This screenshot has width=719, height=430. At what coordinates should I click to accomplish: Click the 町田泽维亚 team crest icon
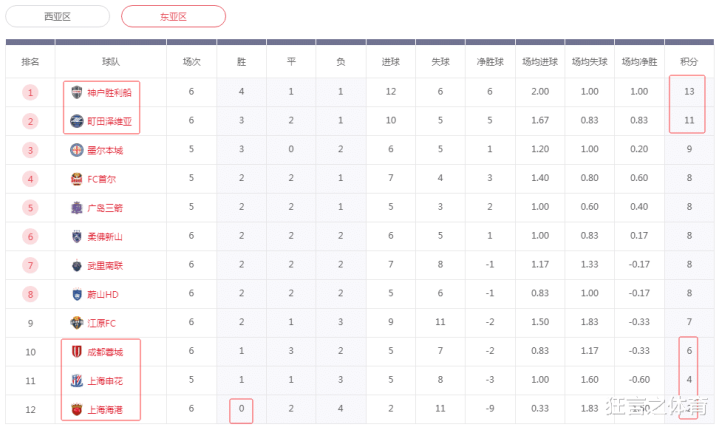[x=77, y=121]
